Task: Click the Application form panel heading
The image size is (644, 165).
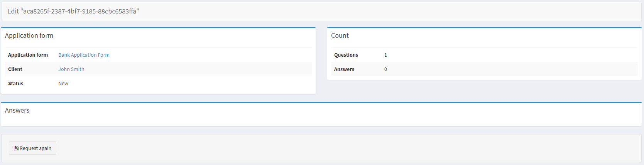Action: 29,35
